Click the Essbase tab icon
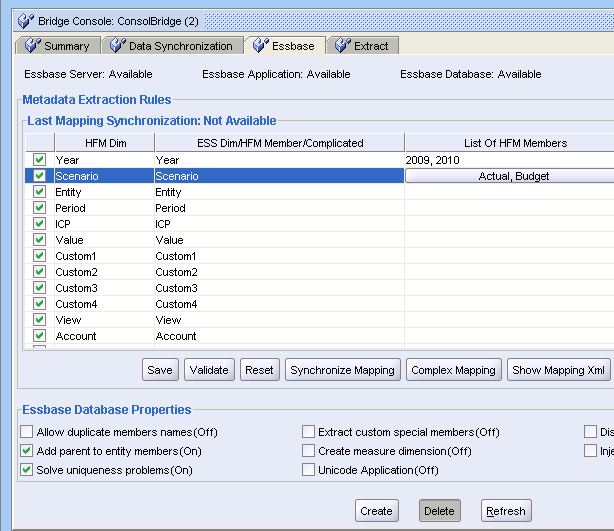Image resolution: width=614 pixels, height=531 pixels. [262, 46]
